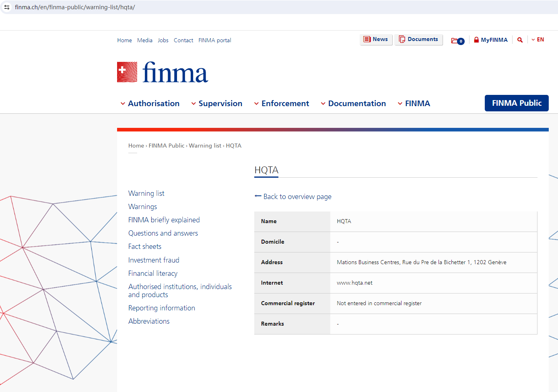Viewport: 558px width, 392px height.
Task: Click the site info icon in address bar
Action: pyautogui.click(x=7, y=7)
